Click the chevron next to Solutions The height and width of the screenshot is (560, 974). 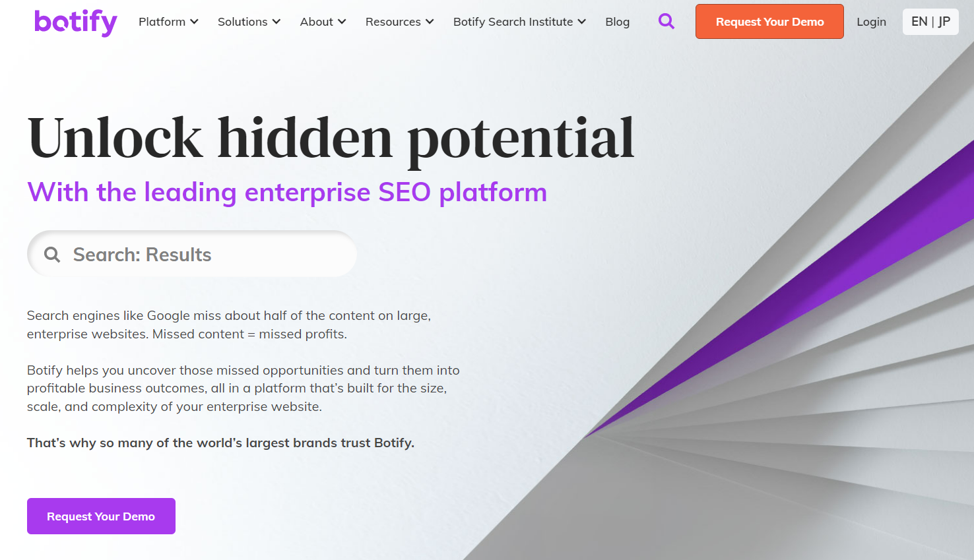(x=275, y=21)
